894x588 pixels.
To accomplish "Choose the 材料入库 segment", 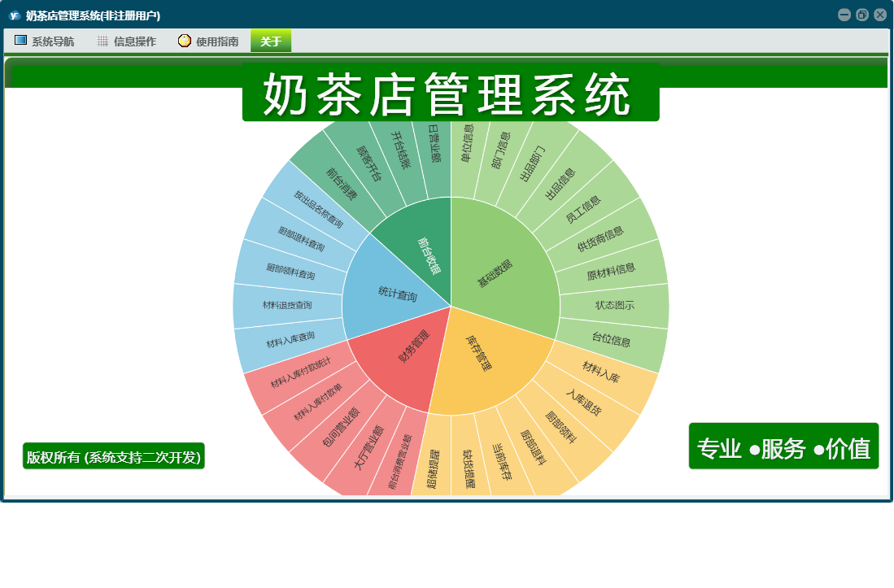I will coord(600,372).
